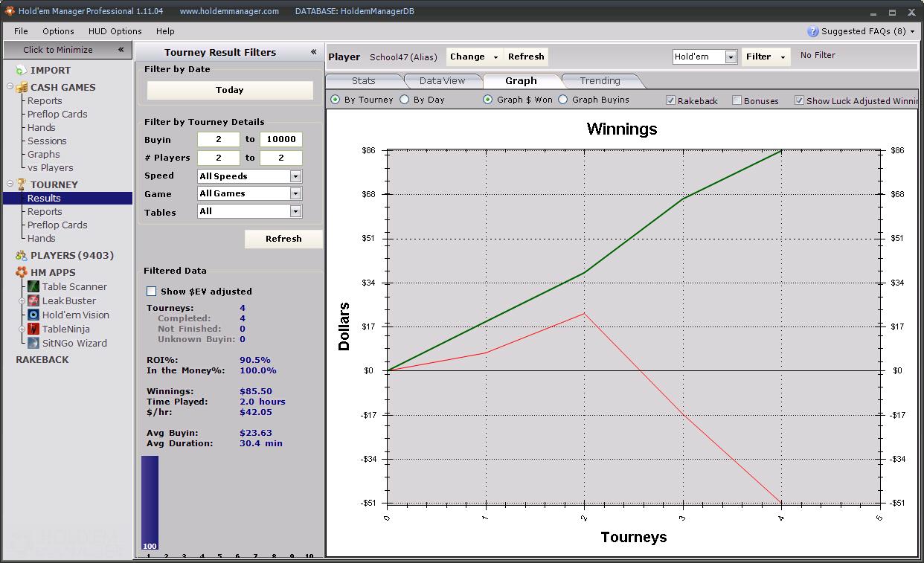924x563 pixels.
Task: Open the Change player dropdown
Action: pos(473,57)
